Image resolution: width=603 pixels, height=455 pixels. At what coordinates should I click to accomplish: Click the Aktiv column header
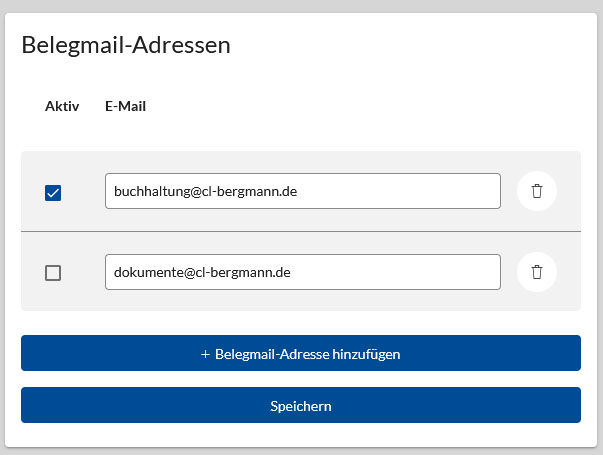[62, 106]
